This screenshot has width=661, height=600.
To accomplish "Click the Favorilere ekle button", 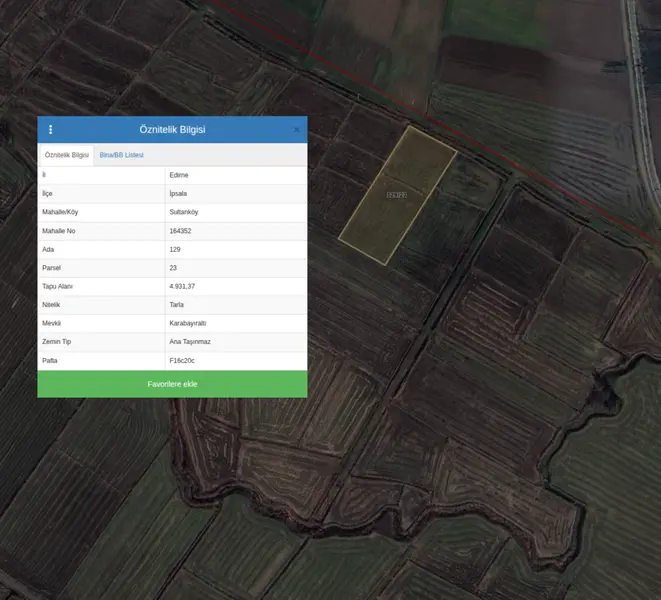I will (172, 384).
